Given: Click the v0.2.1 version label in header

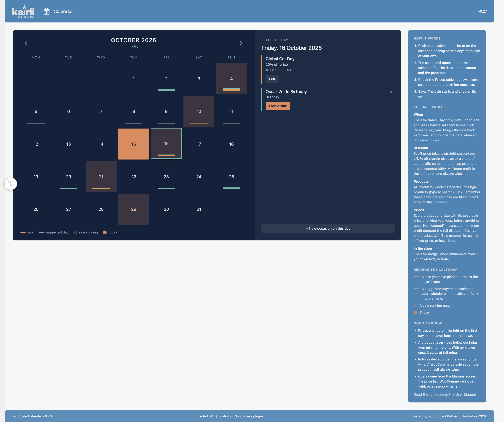Looking at the screenshot, I should (482, 11).
